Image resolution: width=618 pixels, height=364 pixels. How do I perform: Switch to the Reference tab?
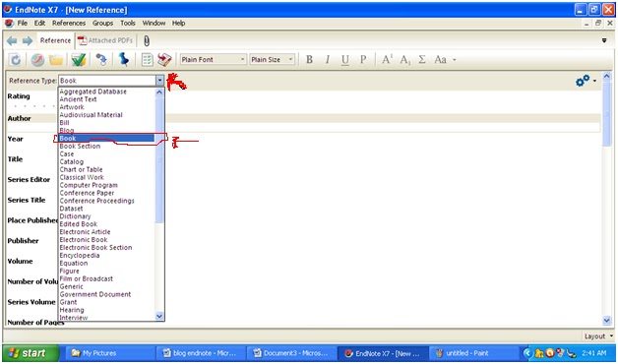tap(55, 40)
